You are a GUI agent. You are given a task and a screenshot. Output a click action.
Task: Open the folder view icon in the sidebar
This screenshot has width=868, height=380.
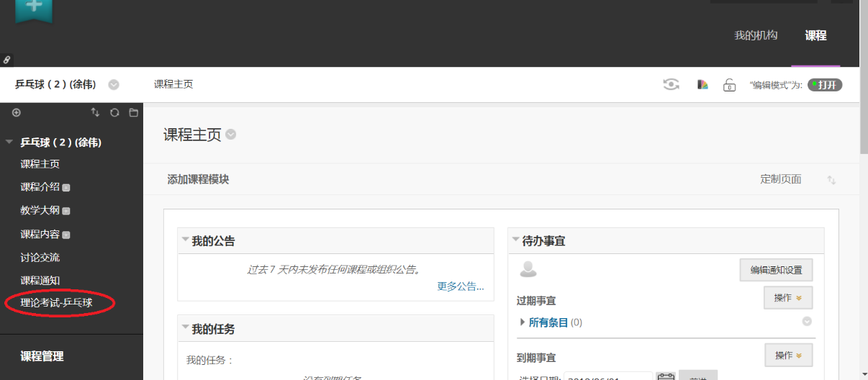coord(133,113)
